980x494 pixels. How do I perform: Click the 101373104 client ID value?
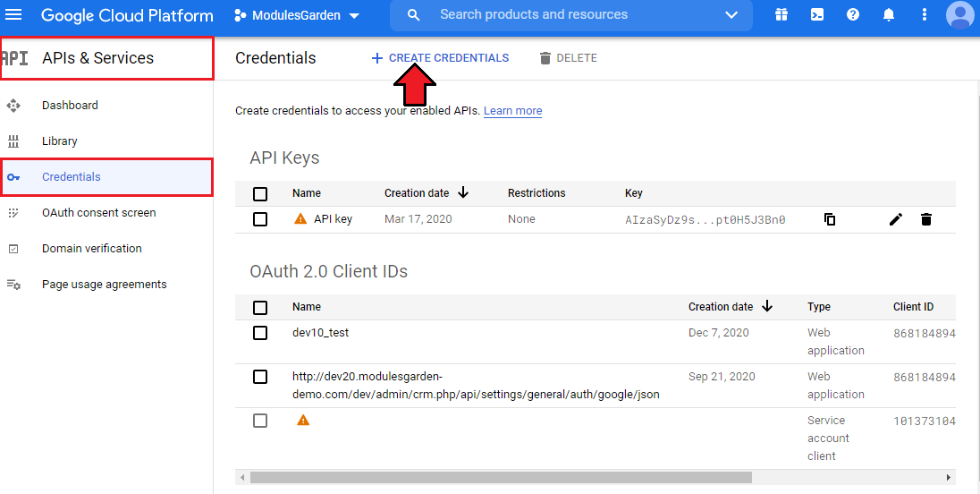pyautogui.click(x=925, y=422)
